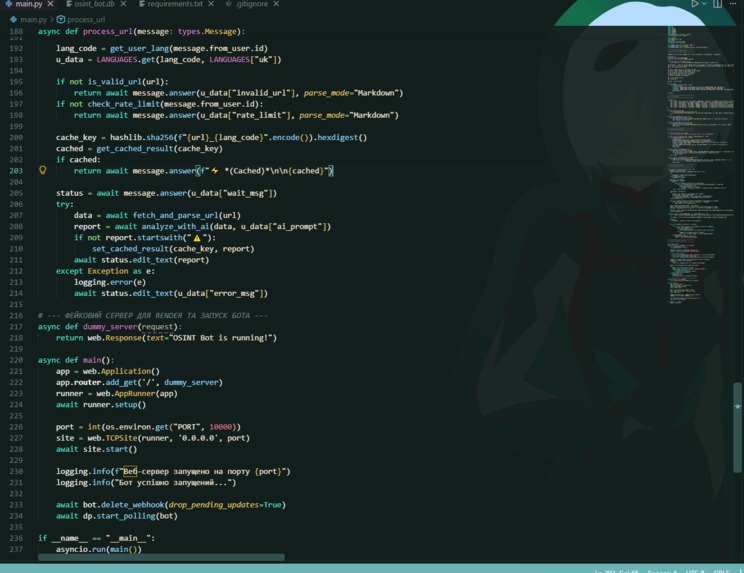This screenshot has height=573, width=744.
Task: Split the editor to the right
Action: pos(717,4)
